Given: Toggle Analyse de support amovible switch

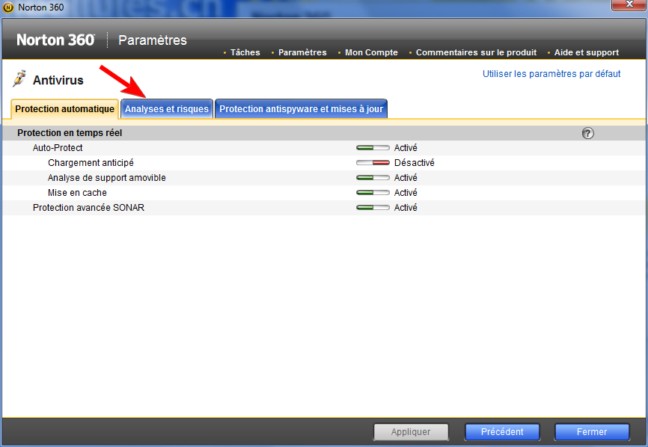Looking at the screenshot, I should (372, 178).
